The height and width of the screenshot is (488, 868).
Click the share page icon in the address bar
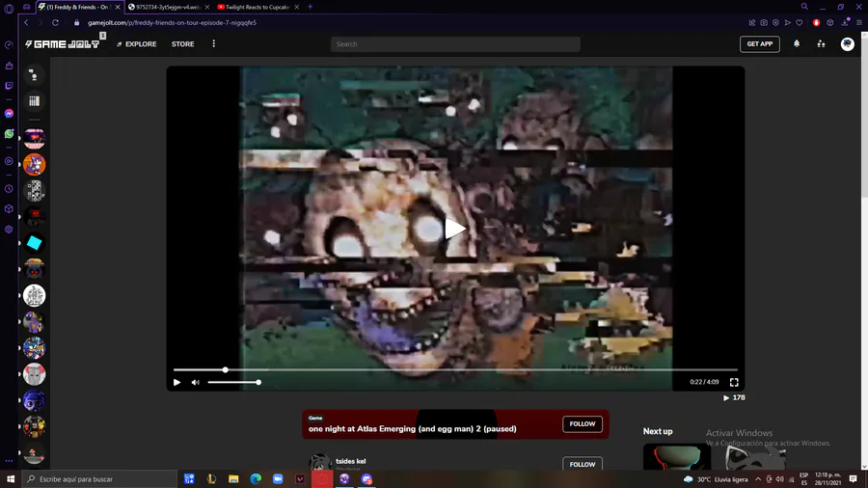751,23
